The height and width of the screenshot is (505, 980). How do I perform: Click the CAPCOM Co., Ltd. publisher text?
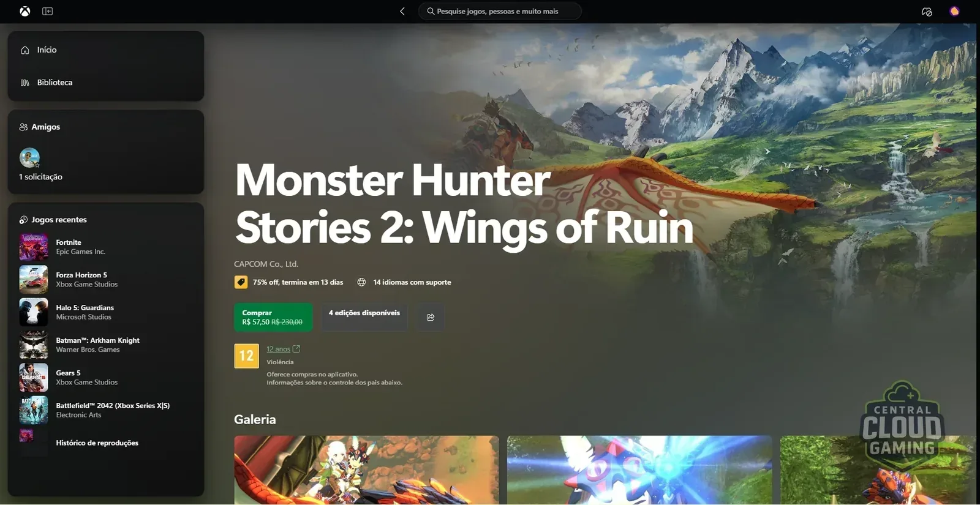click(x=266, y=264)
